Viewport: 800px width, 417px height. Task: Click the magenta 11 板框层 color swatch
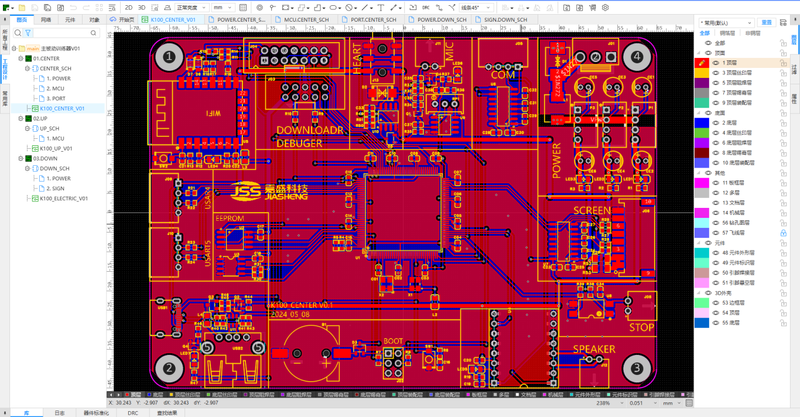(x=702, y=183)
